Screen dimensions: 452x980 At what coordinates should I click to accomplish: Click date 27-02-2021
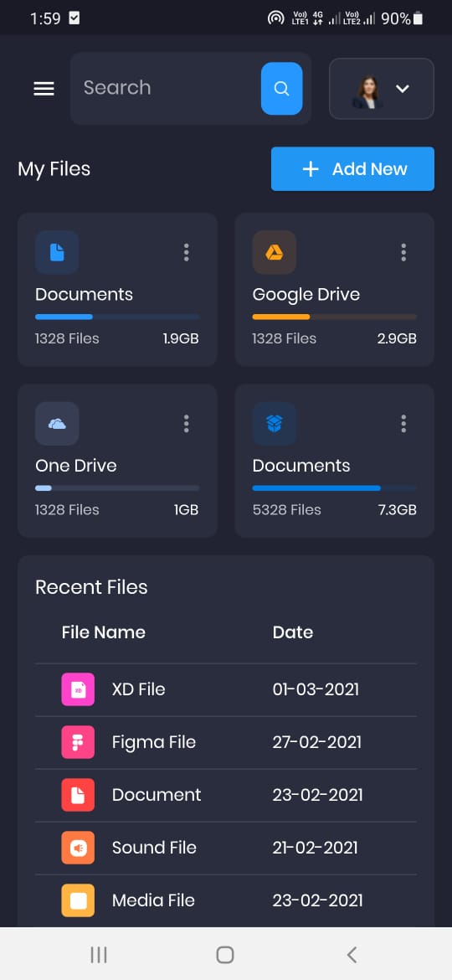point(317,742)
